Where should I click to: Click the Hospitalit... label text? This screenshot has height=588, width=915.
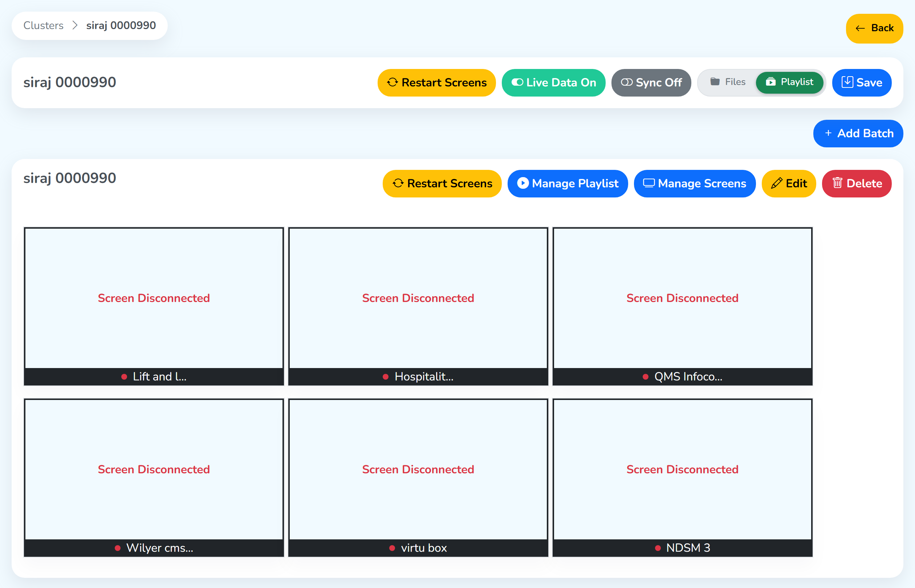tap(424, 377)
